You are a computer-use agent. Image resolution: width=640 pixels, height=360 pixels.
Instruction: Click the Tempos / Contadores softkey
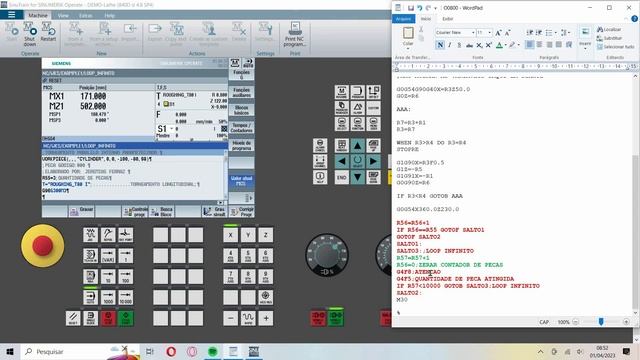[x=242, y=128]
